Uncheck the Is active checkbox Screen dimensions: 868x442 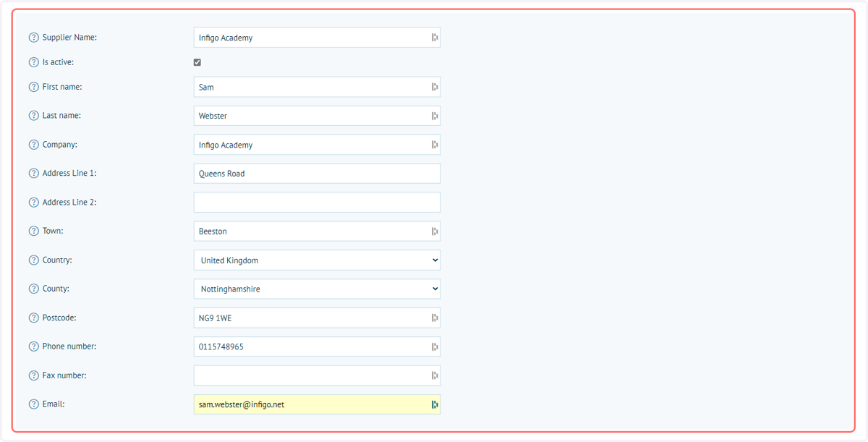coord(197,62)
